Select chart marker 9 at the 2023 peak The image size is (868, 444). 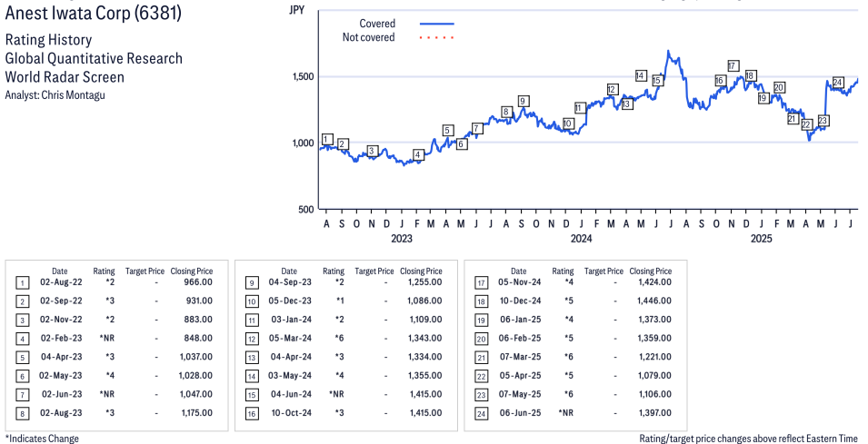(x=523, y=101)
